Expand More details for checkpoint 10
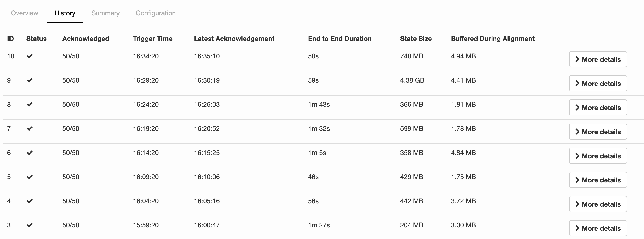Screen dimensions: 644x239 point(597,59)
